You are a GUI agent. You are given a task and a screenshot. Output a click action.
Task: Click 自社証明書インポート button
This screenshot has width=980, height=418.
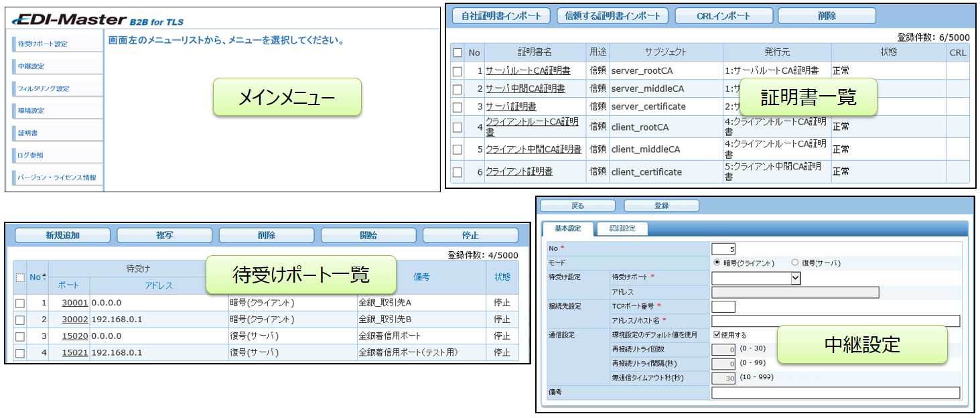pyautogui.click(x=501, y=15)
